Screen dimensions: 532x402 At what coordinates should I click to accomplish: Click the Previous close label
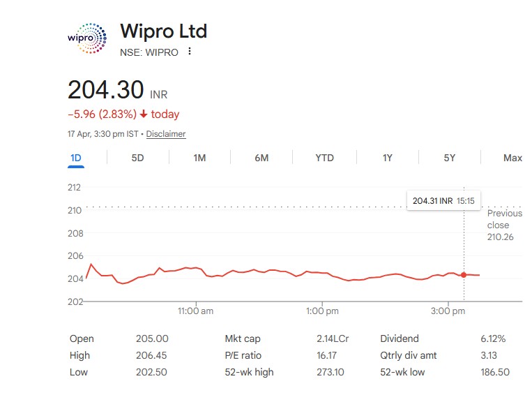tap(504, 219)
